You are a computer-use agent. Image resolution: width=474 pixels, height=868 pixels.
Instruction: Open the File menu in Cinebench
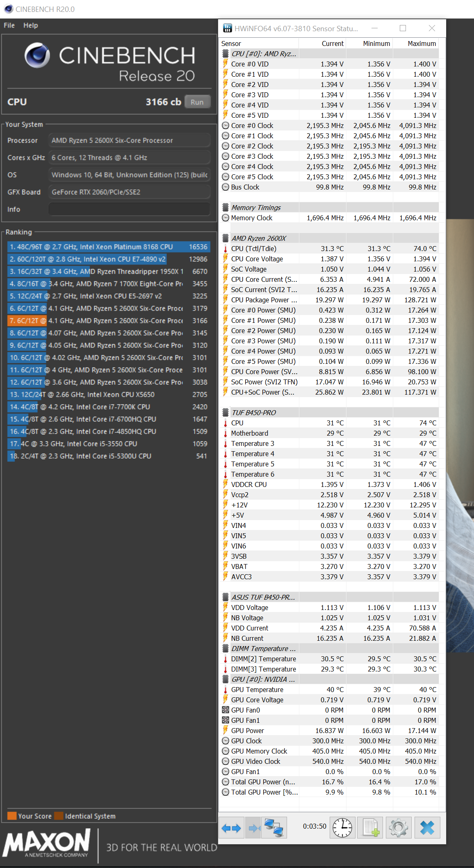pos(9,25)
